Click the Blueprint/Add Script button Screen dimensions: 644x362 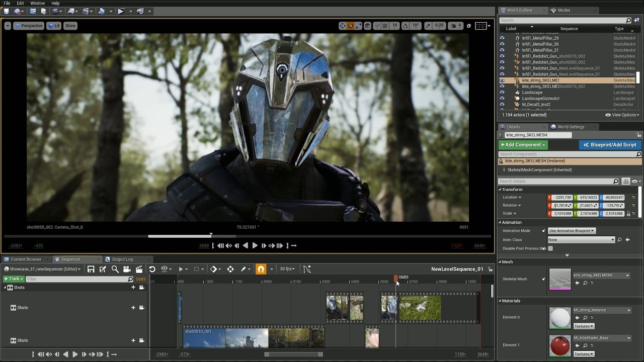[609, 145]
